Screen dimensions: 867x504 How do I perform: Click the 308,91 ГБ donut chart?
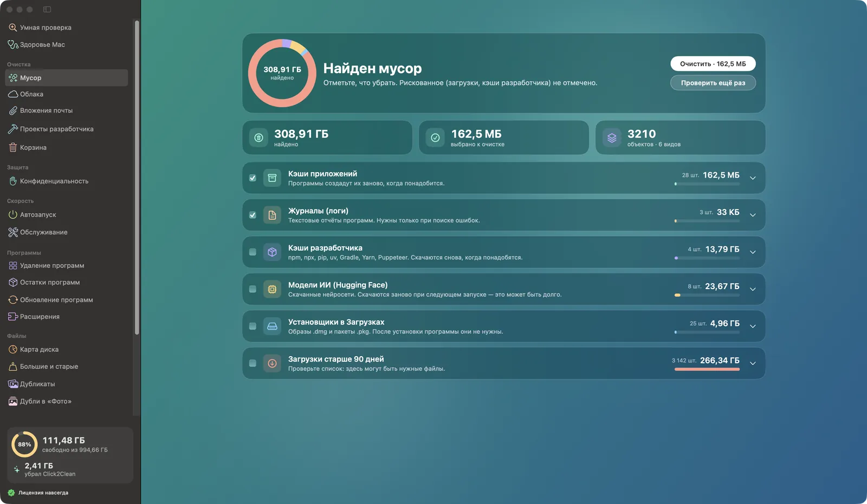point(282,73)
